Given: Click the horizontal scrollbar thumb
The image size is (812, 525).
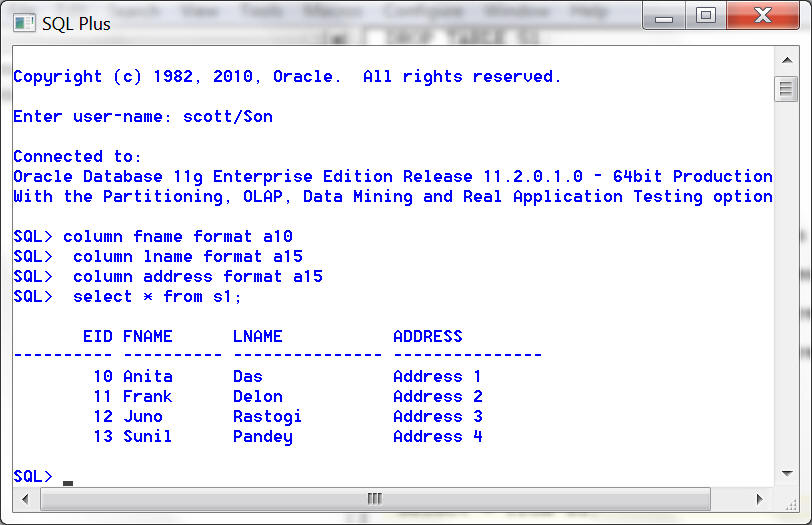Looking at the screenshot, I should 374,497.
